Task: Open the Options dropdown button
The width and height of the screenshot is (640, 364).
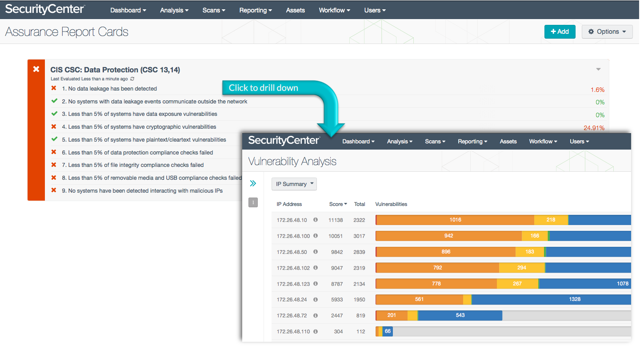Action: point(607,32)
